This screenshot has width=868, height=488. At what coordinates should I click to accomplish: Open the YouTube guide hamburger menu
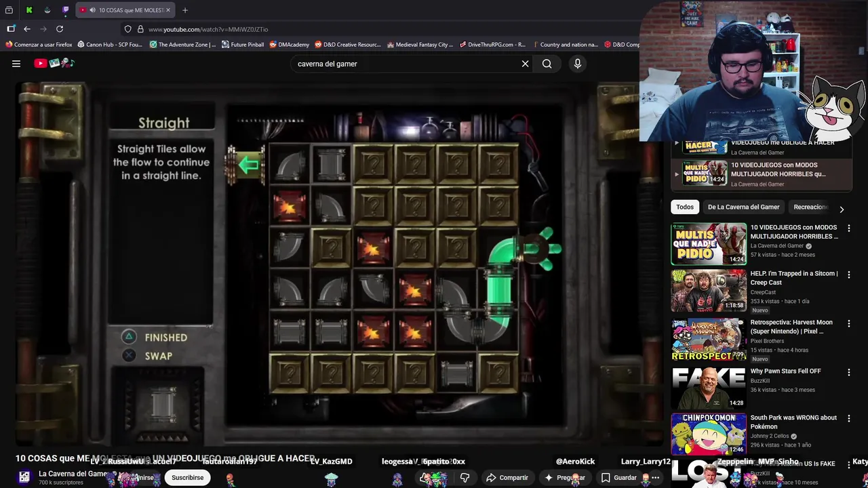coord(16,64)
